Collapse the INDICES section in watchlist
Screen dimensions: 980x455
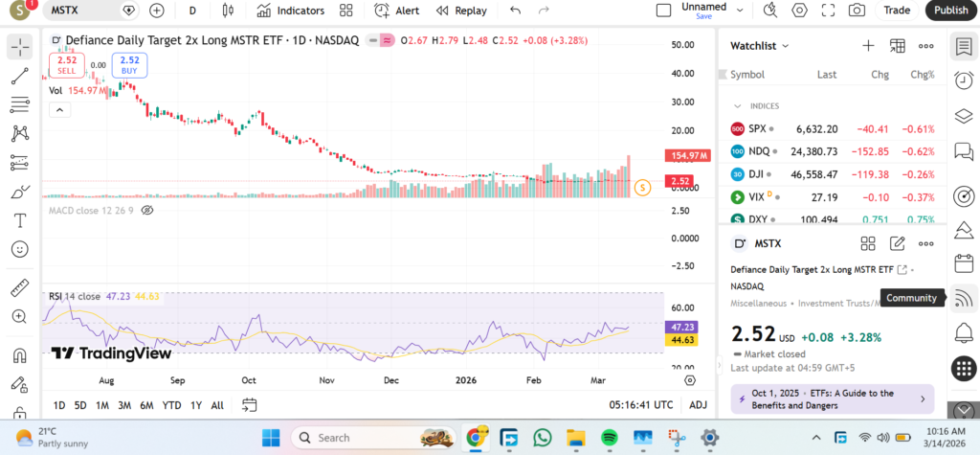[738, 105]
